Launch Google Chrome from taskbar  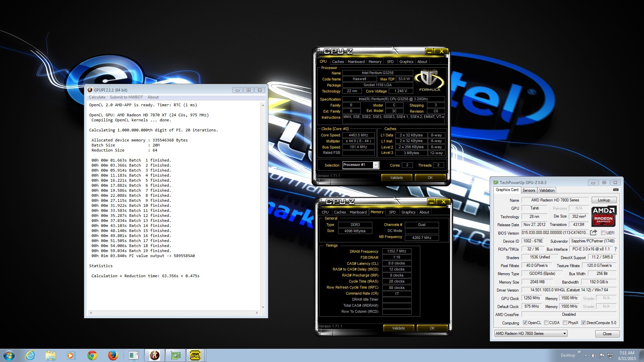92,355
